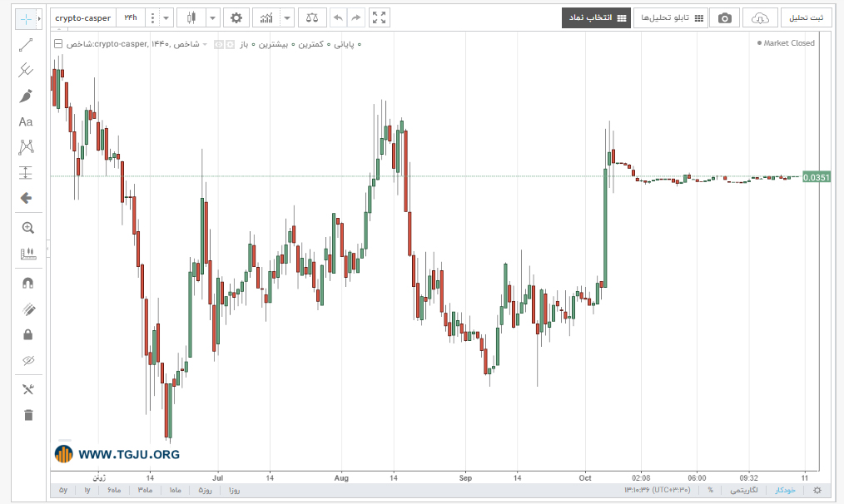Expand indicators dropdown arrow

pyautogui.click(x=287, y=17)
